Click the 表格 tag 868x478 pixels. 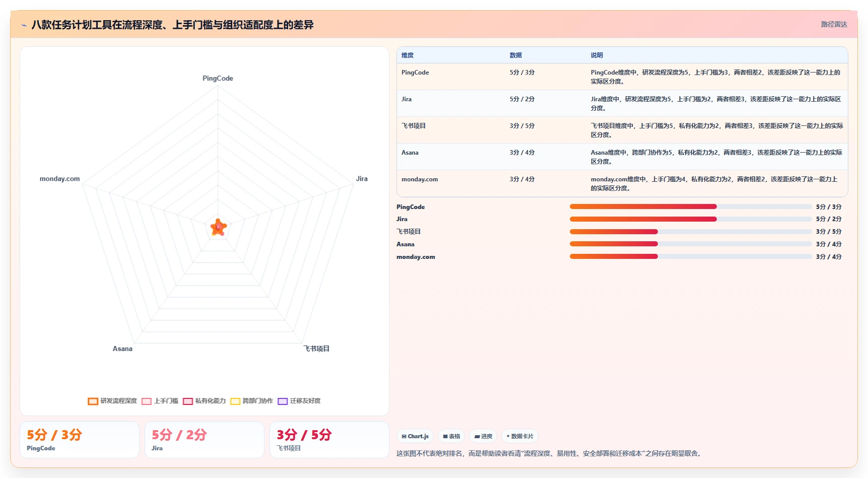451,436
